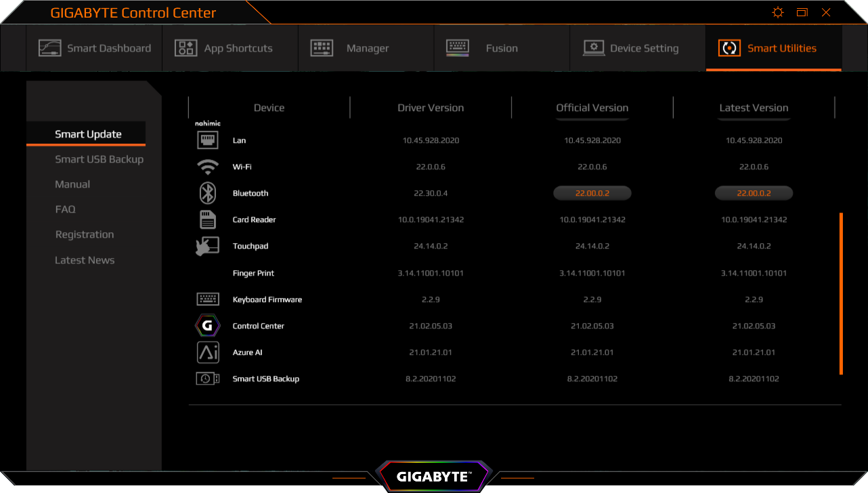Click Bluetooth driver version 22.30.0.4
The height and width of the screenshot is (493, 868).
point(431,193)
